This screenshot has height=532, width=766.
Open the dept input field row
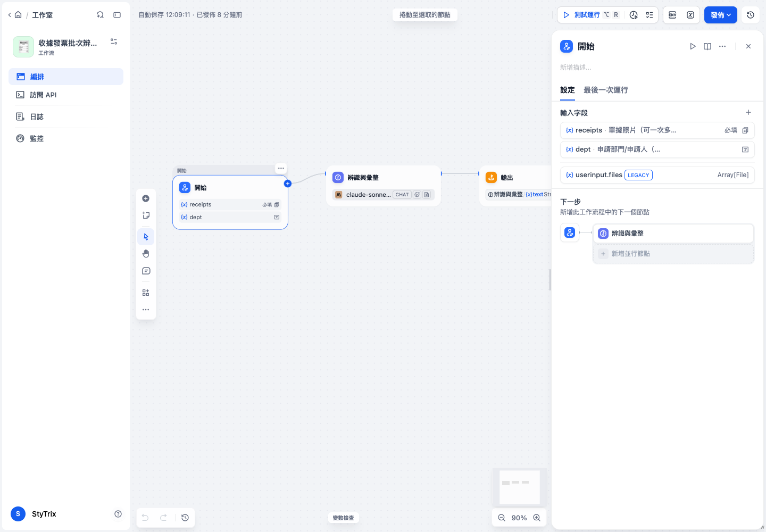[x=657, y=149]
